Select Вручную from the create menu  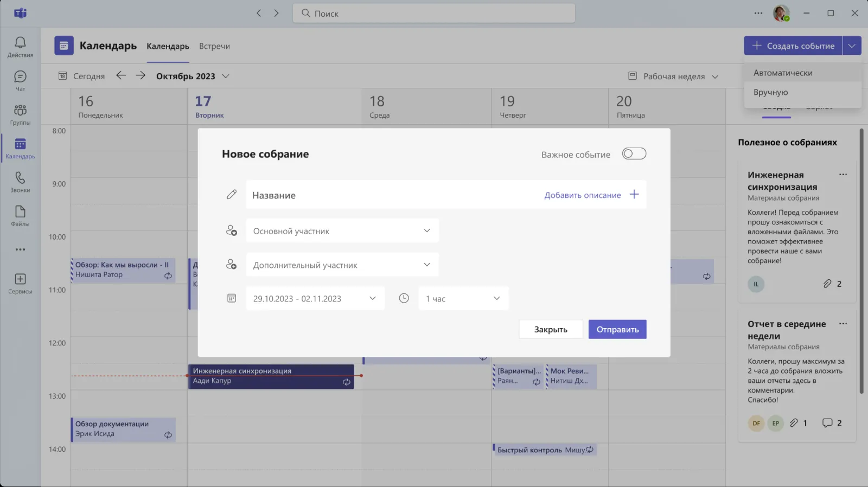click(x=802, y=92)
